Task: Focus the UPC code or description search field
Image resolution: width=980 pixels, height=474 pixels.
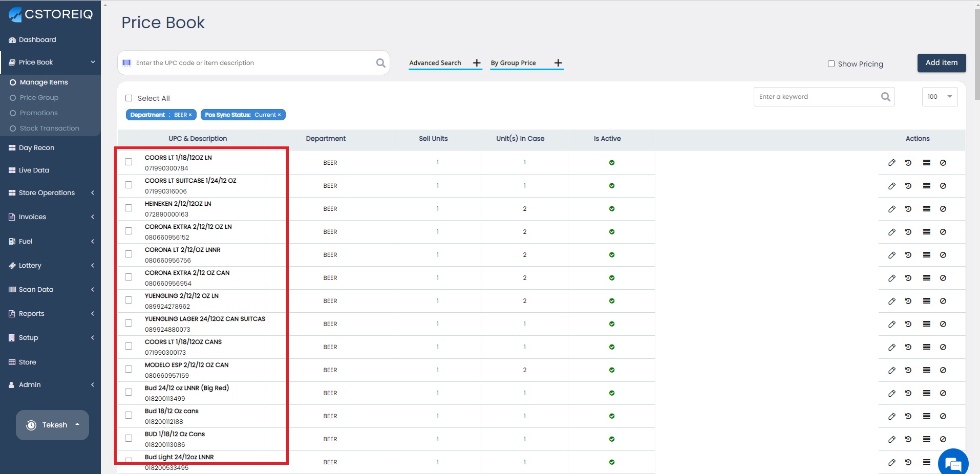Action: (253, 63)
